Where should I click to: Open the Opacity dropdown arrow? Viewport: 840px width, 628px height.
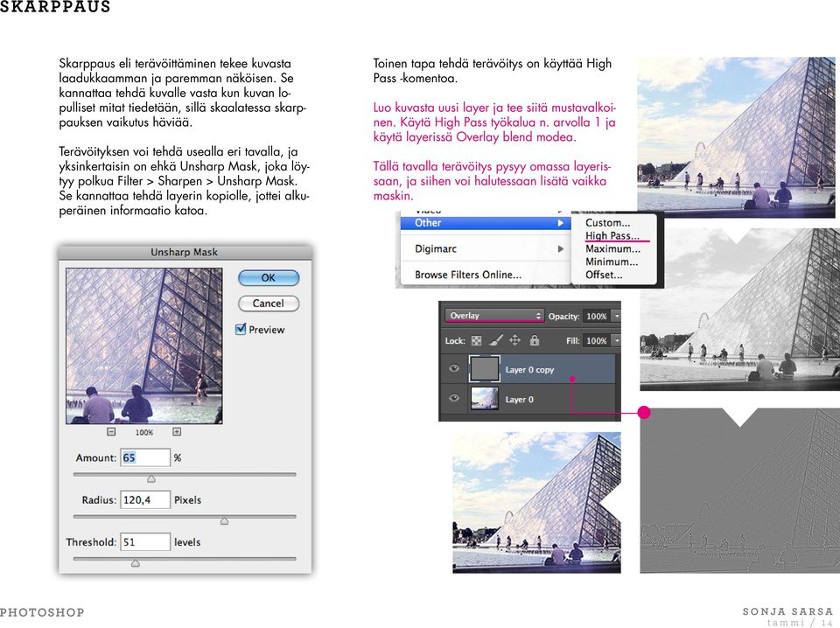coord(617,316)
